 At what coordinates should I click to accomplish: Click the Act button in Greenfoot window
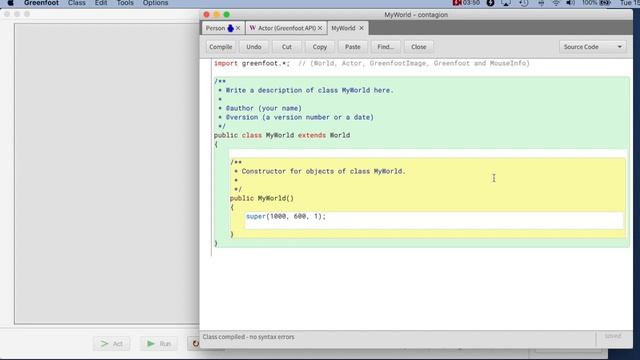[111, 344]
